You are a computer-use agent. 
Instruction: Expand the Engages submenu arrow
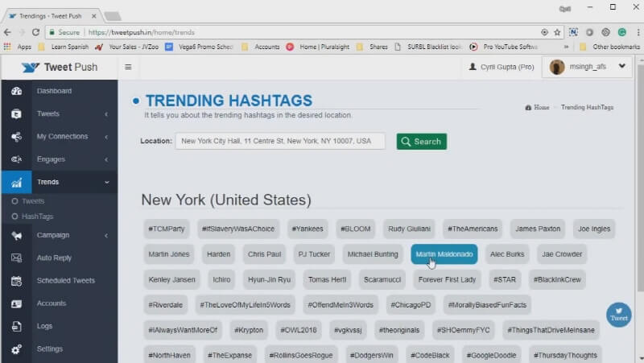(x=106, y=159)
